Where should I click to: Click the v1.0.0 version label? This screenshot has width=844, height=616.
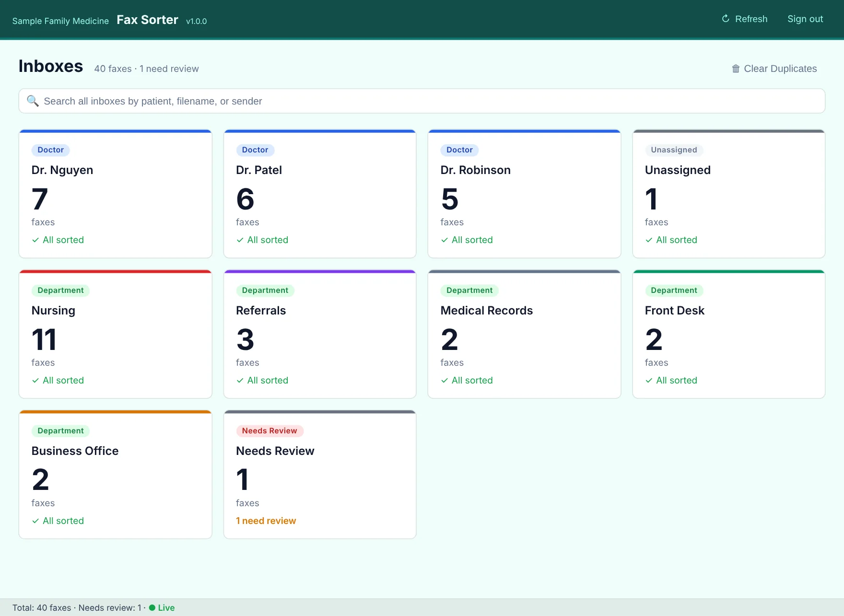pyautogui.click(x=196, y=21)
